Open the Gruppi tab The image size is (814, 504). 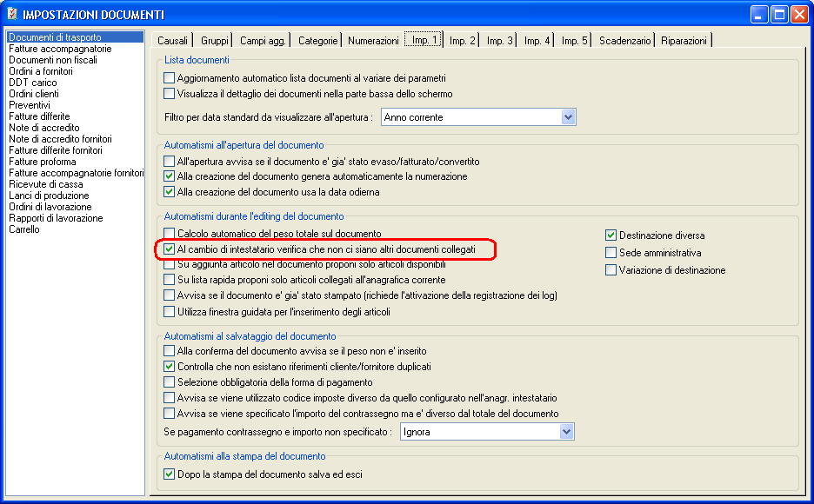pos(215,41)
